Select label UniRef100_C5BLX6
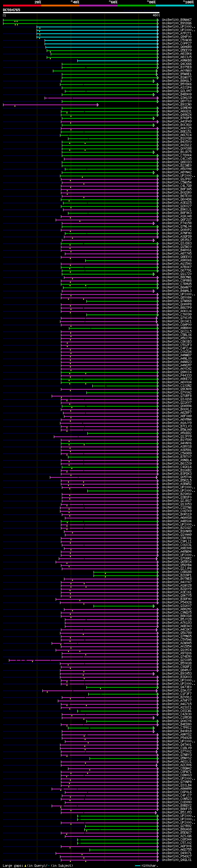Screen dimensions: 197x868 point(176,335)
